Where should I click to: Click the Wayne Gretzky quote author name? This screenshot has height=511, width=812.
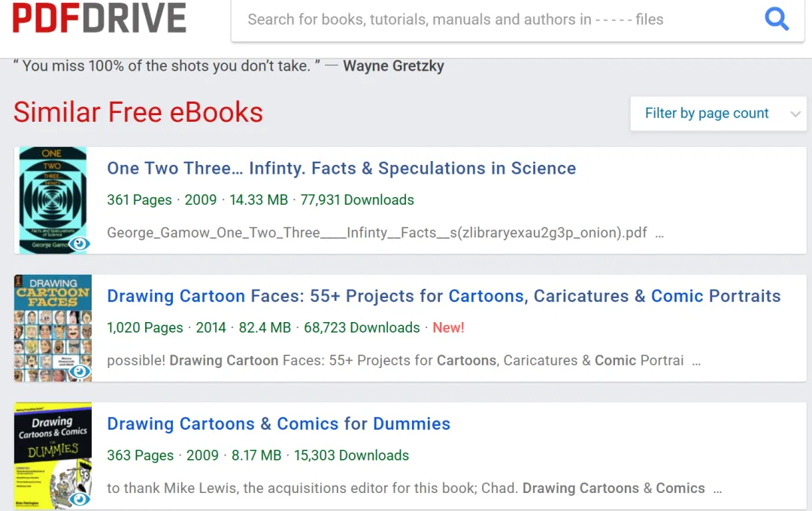[393, 65]
